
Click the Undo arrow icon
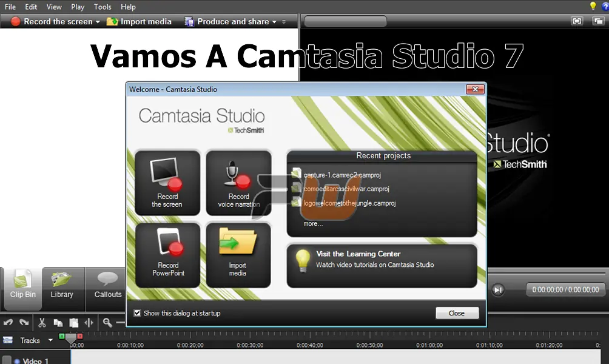coord(8,322)
